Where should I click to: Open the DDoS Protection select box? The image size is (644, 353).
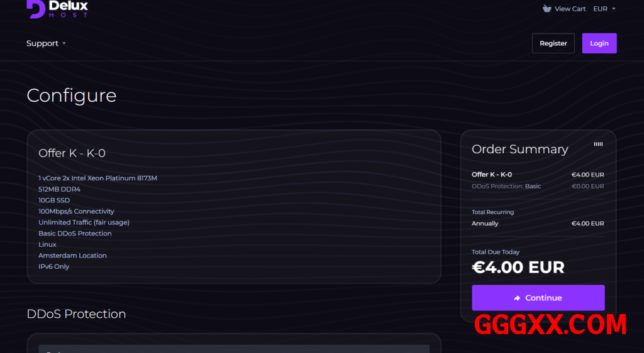234,348
